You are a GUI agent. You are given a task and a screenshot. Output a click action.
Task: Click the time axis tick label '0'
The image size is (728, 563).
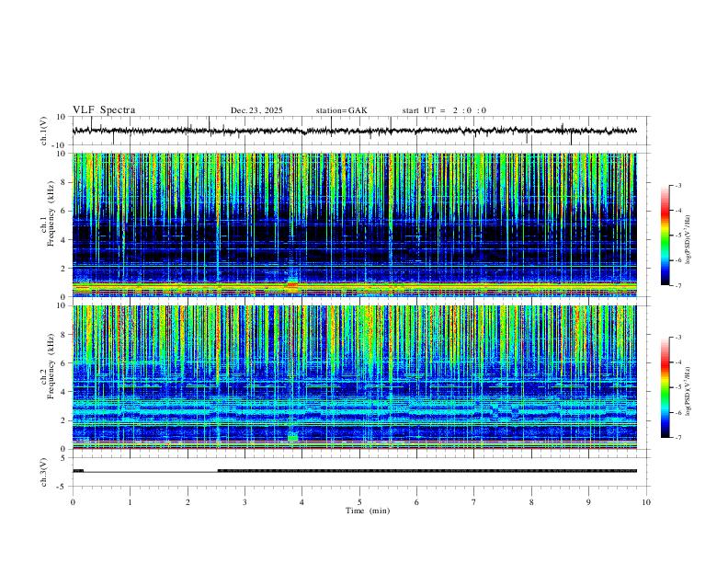tap(73, 502)
